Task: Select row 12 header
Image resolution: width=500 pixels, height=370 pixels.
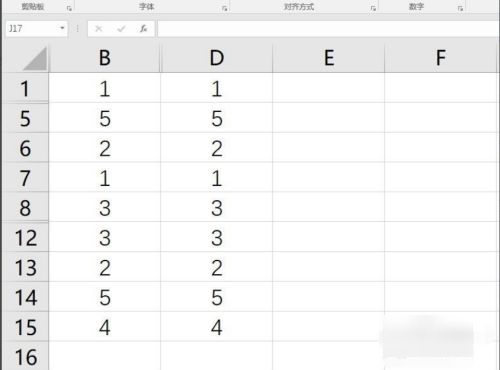Action: tap(26, 238)
